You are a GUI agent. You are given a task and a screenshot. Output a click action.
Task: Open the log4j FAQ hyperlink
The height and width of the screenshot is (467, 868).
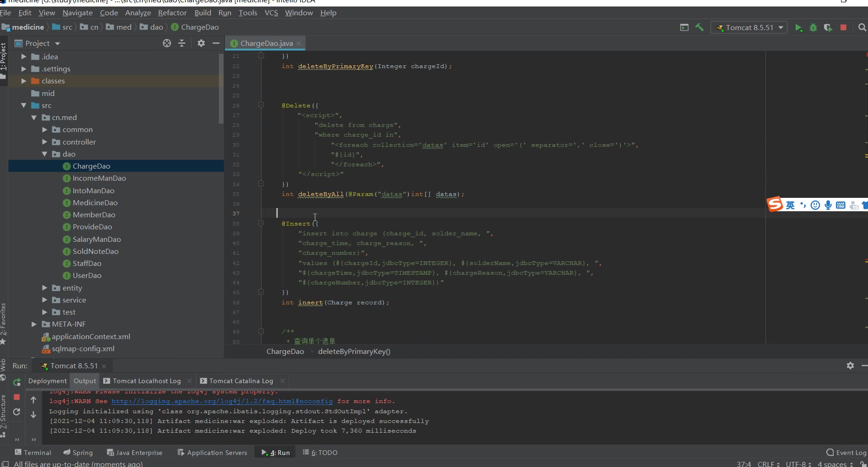click(222, 401)
